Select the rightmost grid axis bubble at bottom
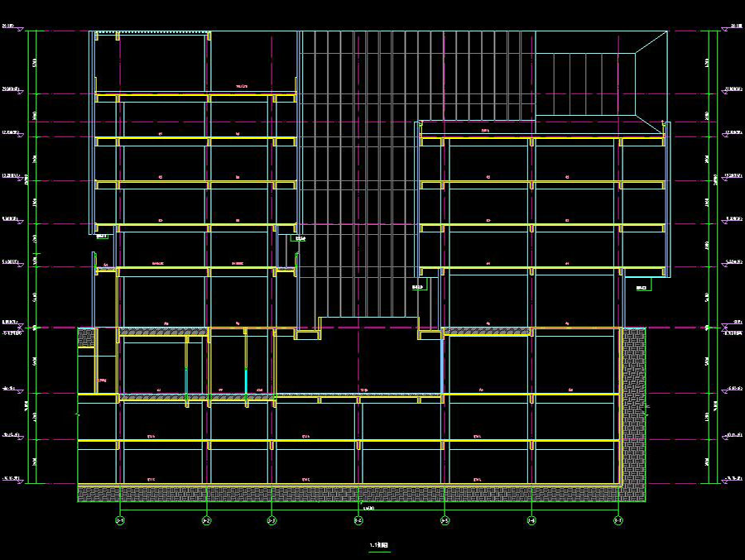 pos(618,520)
